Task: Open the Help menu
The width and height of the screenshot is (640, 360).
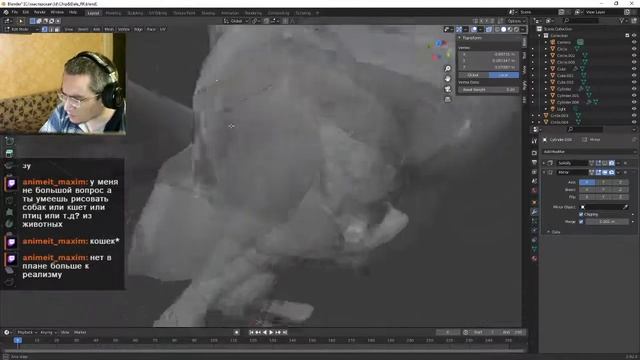Action: click(73, 12)
